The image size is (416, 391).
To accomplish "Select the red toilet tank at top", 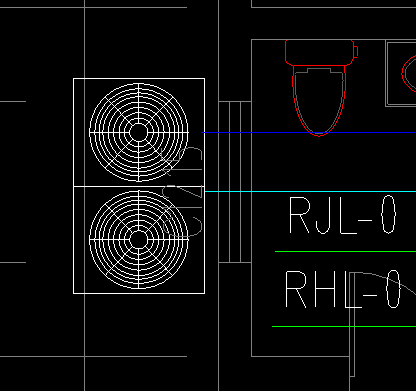I will 321,52.
